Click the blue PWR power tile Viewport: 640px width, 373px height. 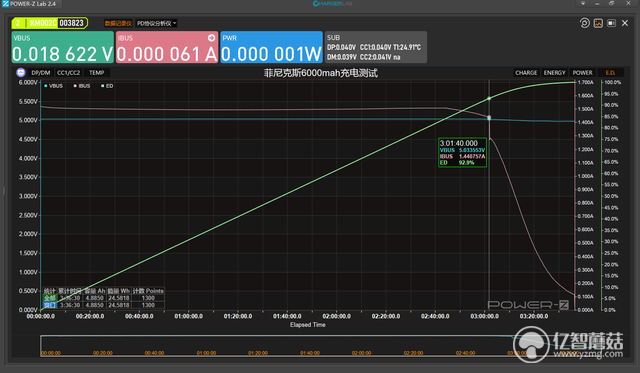tap(271, 47)
